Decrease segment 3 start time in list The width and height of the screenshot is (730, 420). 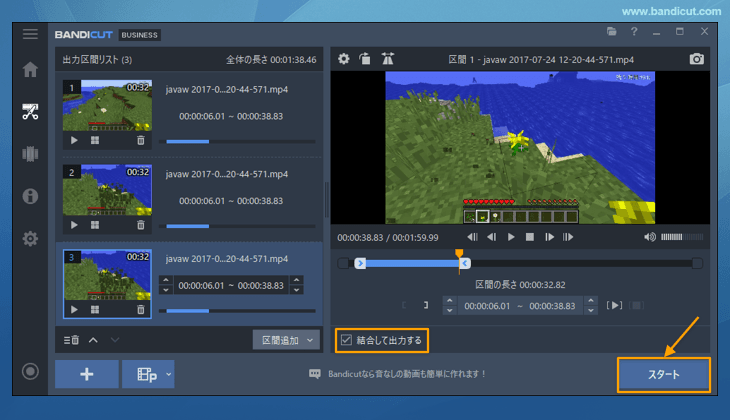(x=166, y=291)
